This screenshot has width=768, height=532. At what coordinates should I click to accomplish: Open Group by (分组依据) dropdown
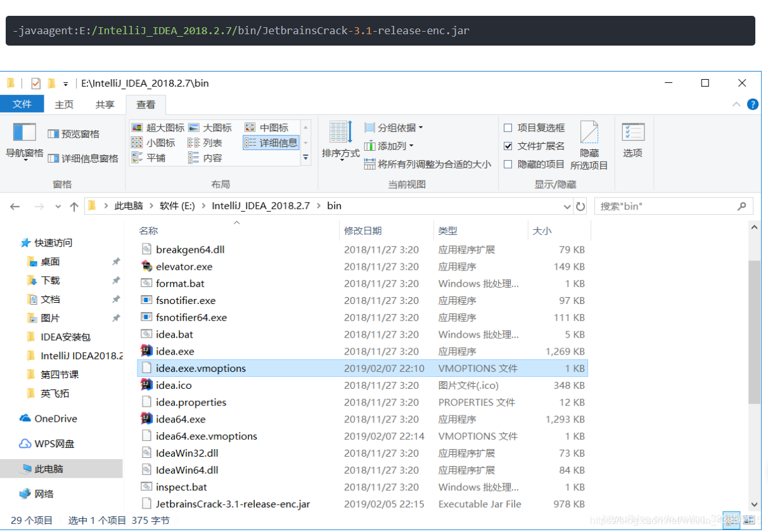394,127
